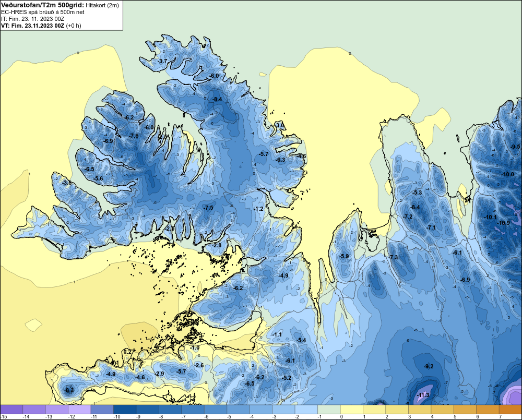Click the -6.3 temperature value on map
522x420 pixels.
281,160
